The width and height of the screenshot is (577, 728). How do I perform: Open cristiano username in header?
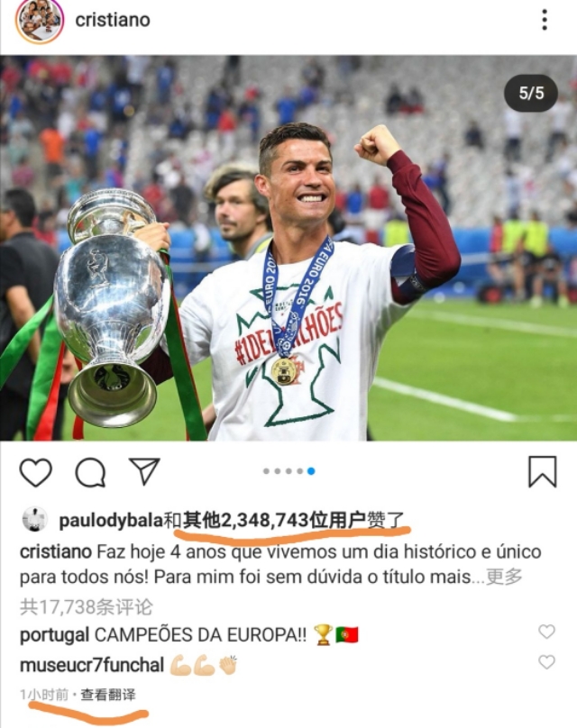tap(113, 21)
